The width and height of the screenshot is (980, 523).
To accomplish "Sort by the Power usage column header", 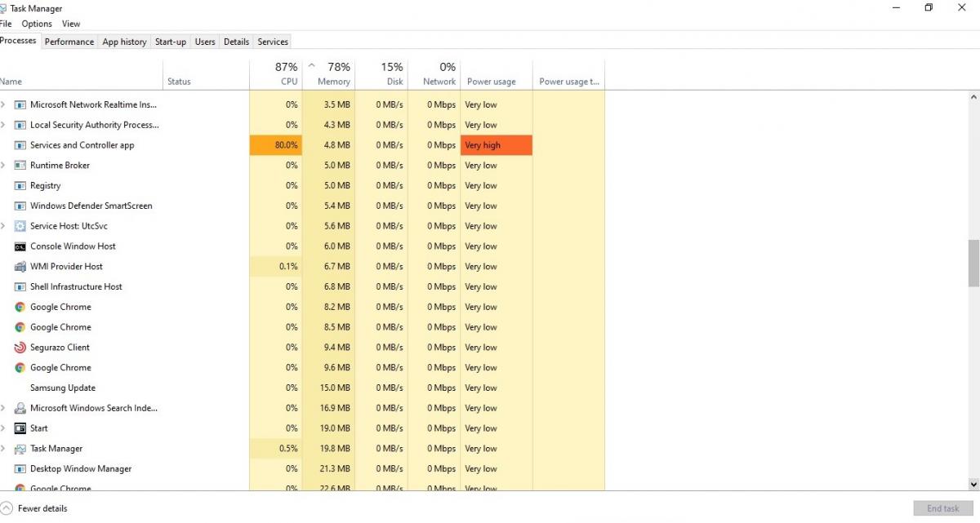I will [x=497, y=75].
